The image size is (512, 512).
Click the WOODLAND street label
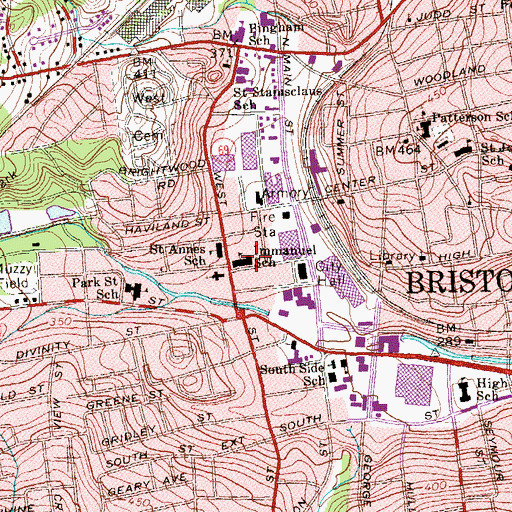tap(450, 75)
